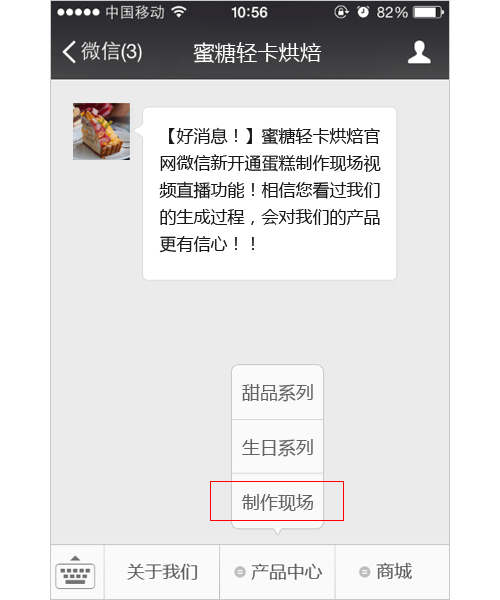Open the cake avatar thumbnail
This screenshot has width=500, height=600.
pyautogui.click(x=101, y=131)
